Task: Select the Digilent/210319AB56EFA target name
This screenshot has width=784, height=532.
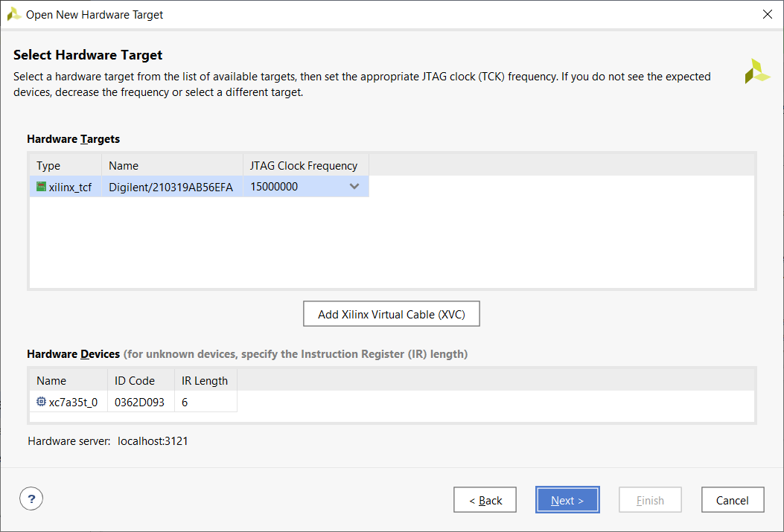Action: point(171,187)
